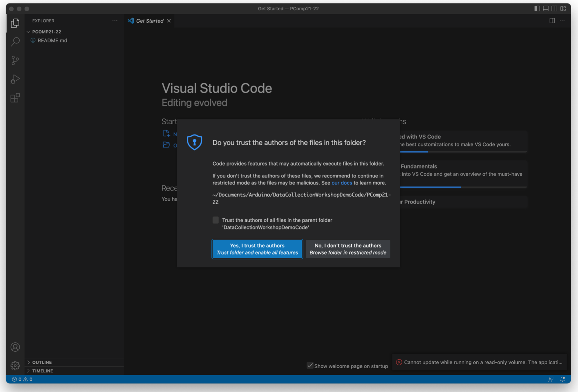Click the shield trust icon in dialog
Viewport: 578px width, 392px height.
coord(195,142)
